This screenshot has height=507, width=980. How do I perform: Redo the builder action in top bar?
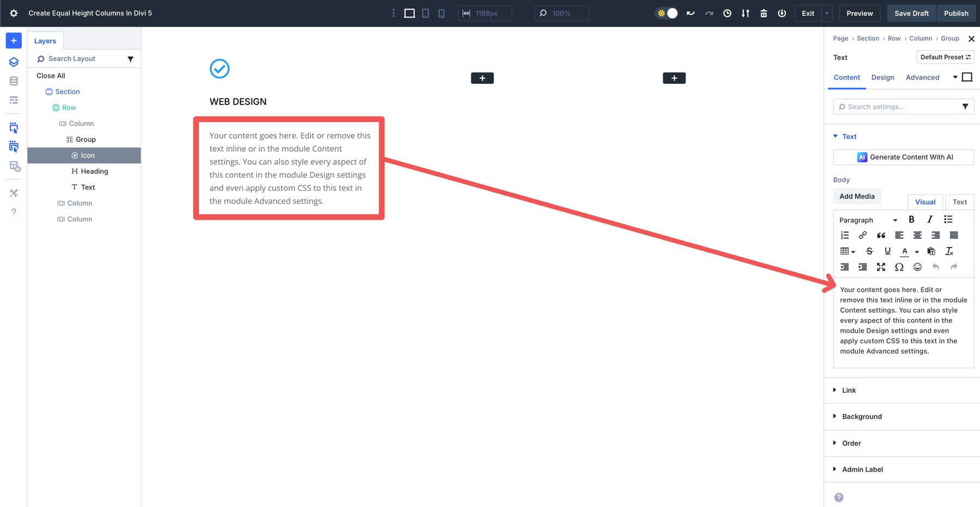pos(709,13)
